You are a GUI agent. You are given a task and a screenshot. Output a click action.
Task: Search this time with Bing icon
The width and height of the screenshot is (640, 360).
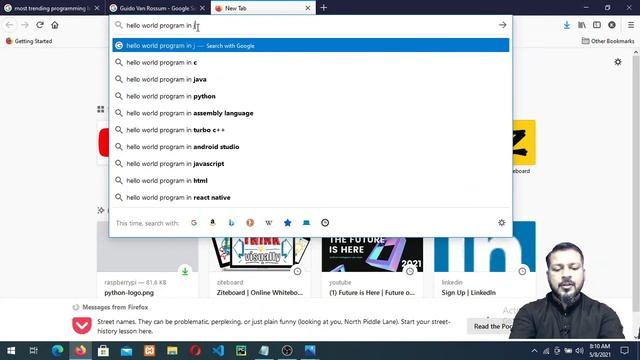(231, 222)
